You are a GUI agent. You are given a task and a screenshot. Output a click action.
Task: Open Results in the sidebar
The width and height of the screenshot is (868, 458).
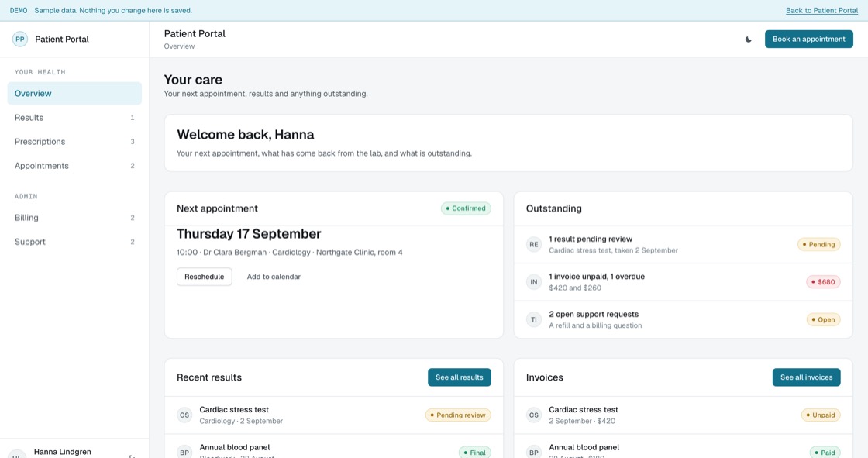(74, 118)
